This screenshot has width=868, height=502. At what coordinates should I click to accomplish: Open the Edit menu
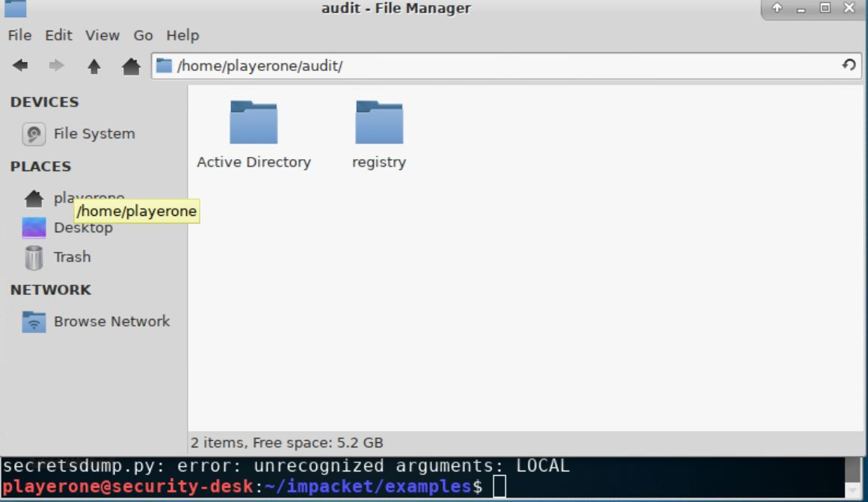(58, 35)
